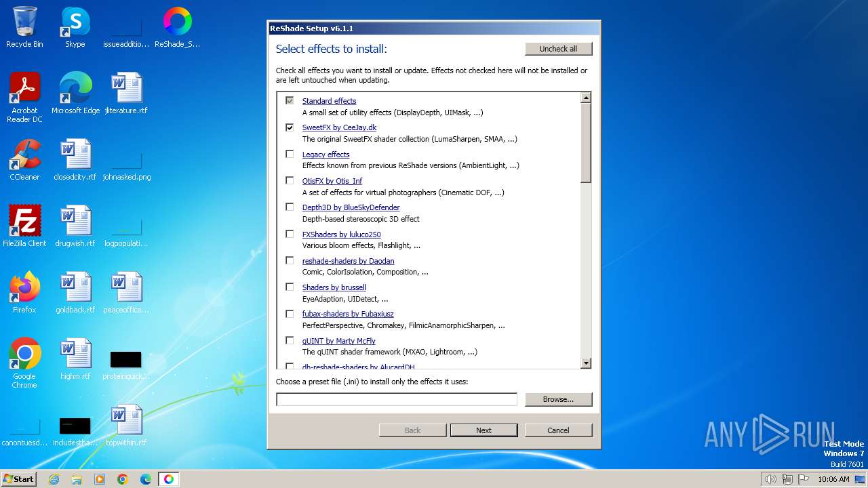Click the system clock showing 10:06 AM
Image resolution: width=868 pixels, height=488 pixels.
833,479
